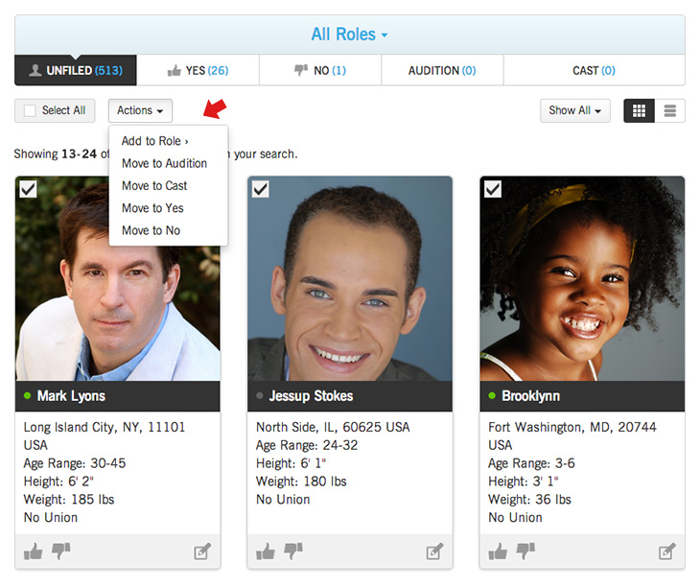Give Mark Lyons a thumbs down
This screenshot has height=588, width=700.
coord(60,551)
